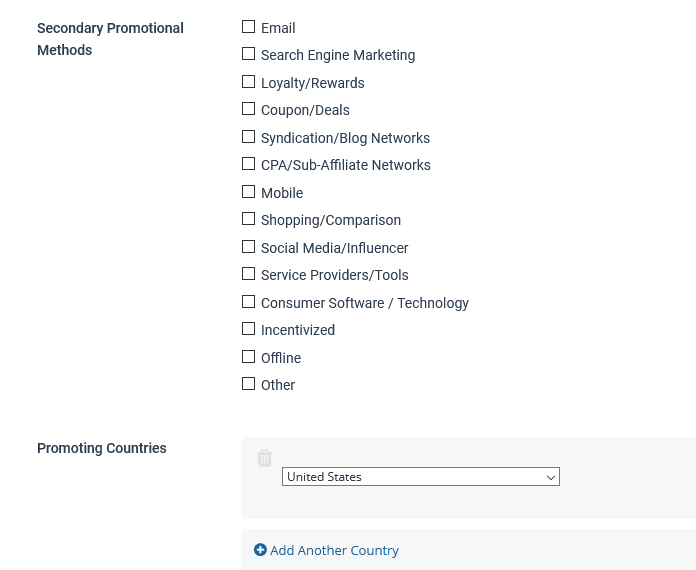The width and height of the screenshot is (696, 570).
Task: Click the plus icon for adding country
Action: (260, 550)
